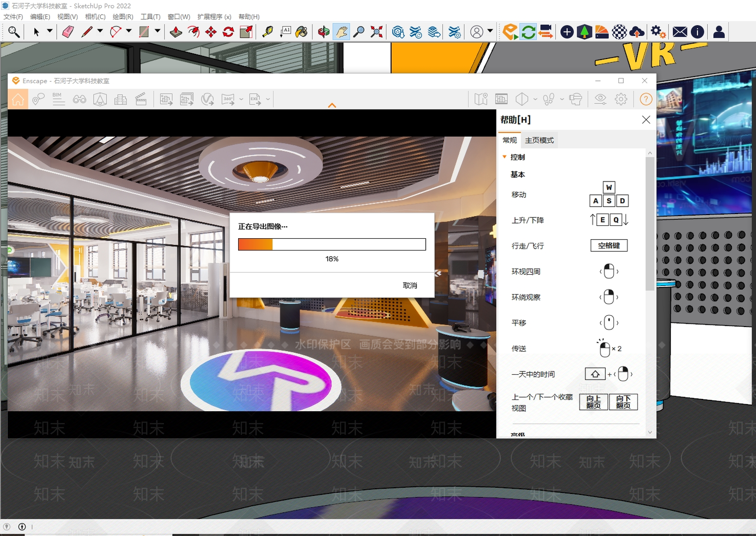756x536 pixels.
Task: Open the Enscape About info icon
Action: (697, 32)
